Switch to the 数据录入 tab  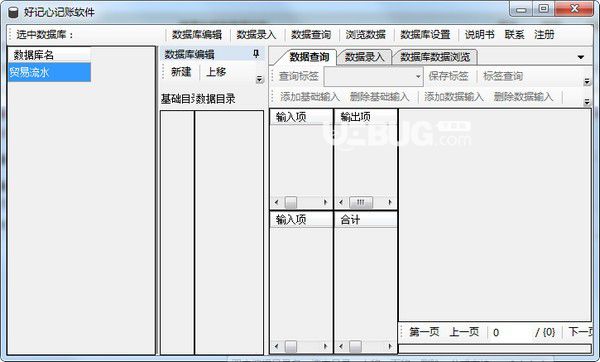364,57
